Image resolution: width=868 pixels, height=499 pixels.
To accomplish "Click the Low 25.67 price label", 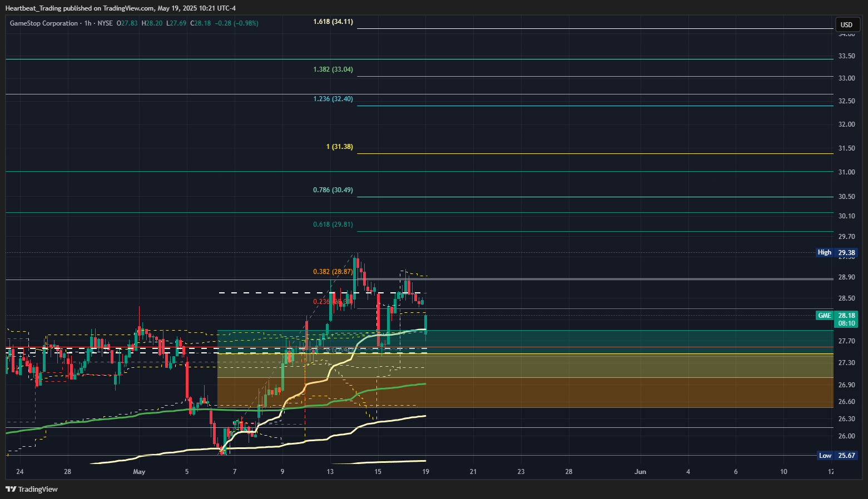I will (x=837, y=456).
